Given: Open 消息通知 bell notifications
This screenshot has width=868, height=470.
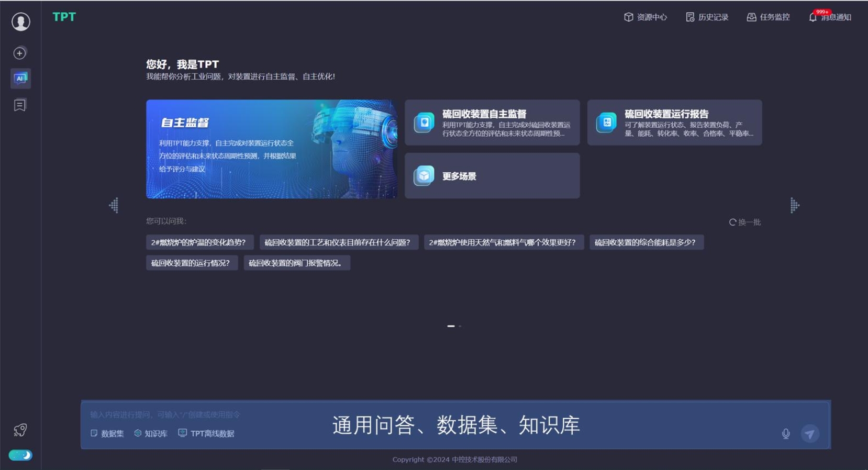Looking at the screenshot, I should coord(830,17).
